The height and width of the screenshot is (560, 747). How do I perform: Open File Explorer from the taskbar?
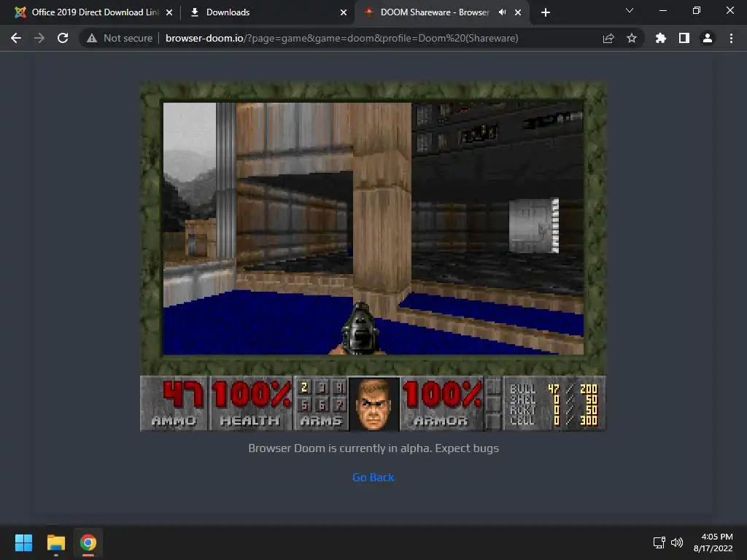[x=55, y=542]
